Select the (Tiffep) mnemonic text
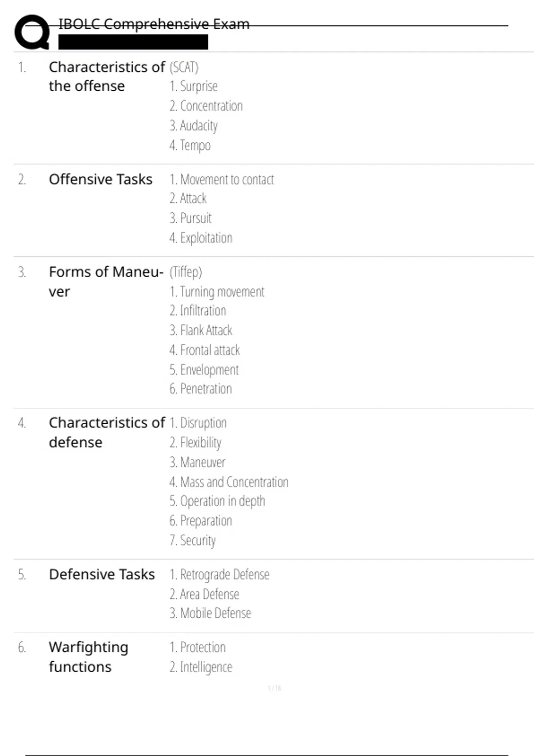 pos(186,272)
